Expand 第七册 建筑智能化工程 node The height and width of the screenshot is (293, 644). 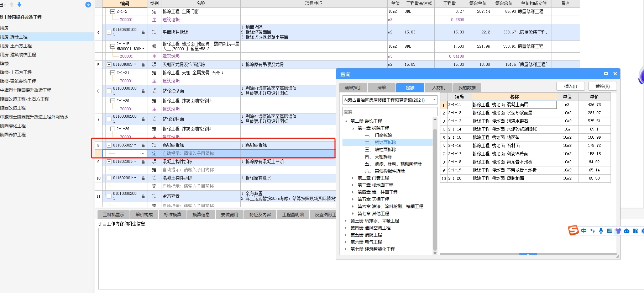click(x=346, y=249)
